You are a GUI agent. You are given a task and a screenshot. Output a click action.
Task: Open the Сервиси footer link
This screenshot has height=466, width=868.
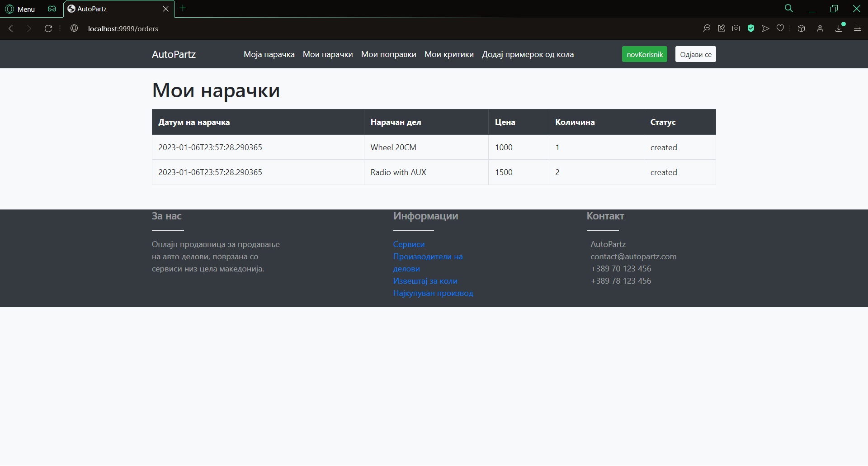point(409,244)
